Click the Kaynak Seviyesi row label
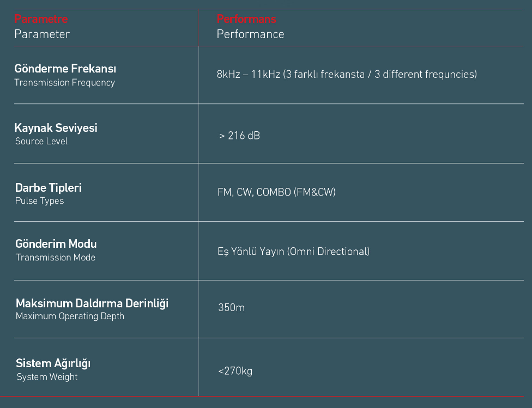This screenshot has height=408, width=532. 56,128
